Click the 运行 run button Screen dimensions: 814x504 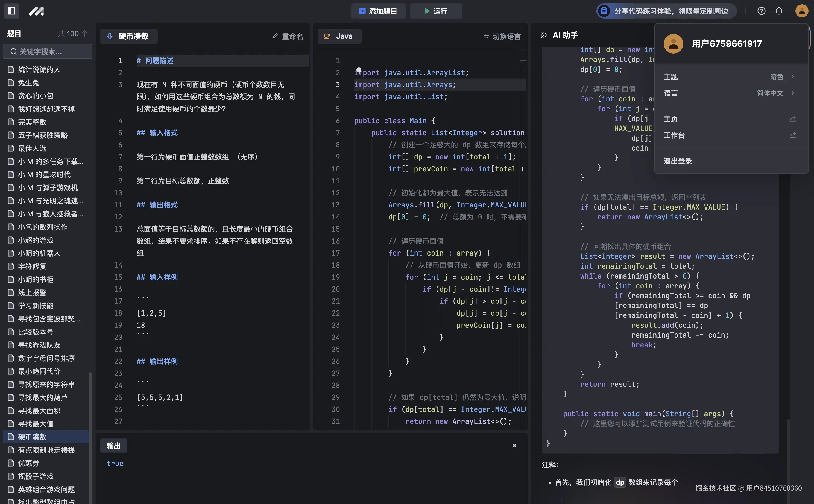[x=436, y=11]
